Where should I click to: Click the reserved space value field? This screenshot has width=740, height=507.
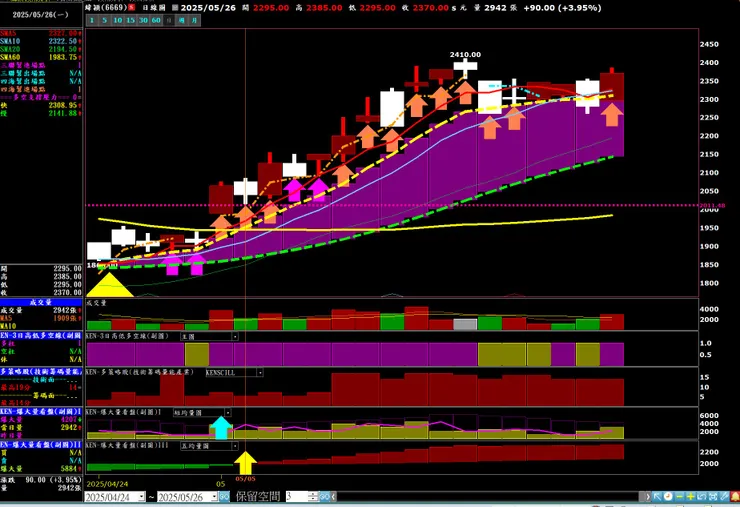(296, 497)
